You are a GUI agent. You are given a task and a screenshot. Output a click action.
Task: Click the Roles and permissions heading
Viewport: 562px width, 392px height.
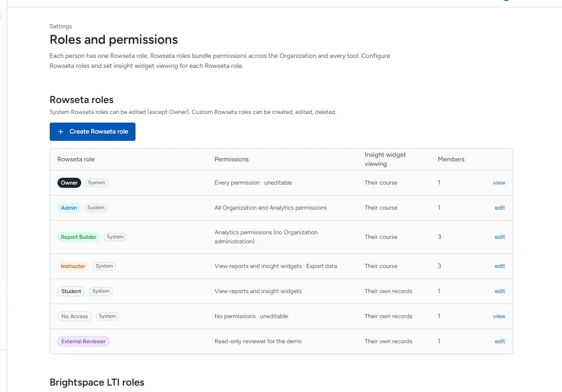pos(114,40)
